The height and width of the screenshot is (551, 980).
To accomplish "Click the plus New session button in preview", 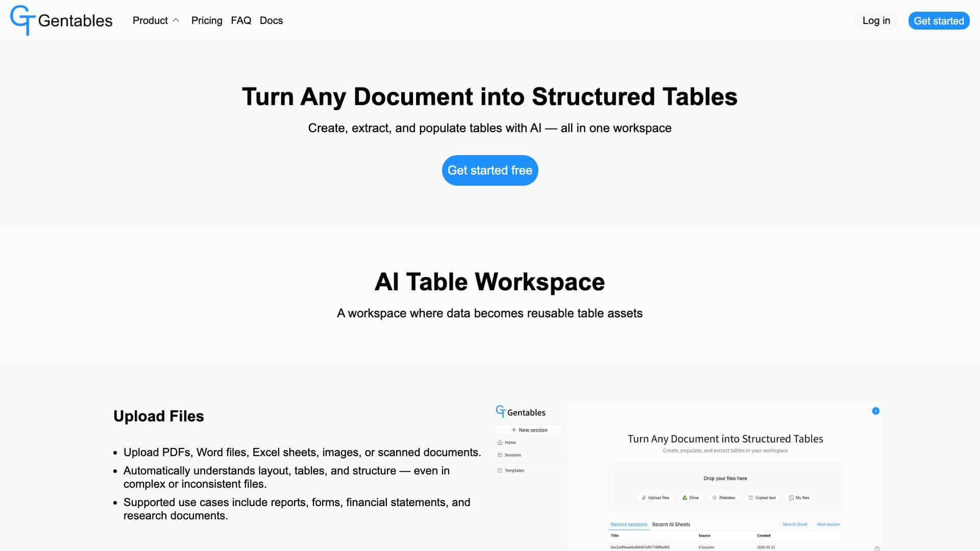I will click(x=529, y=430).
